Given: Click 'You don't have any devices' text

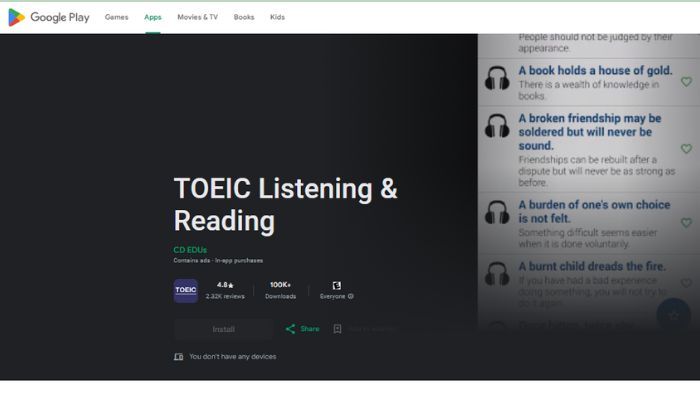Looking at the screenshot, I should 233,357.
